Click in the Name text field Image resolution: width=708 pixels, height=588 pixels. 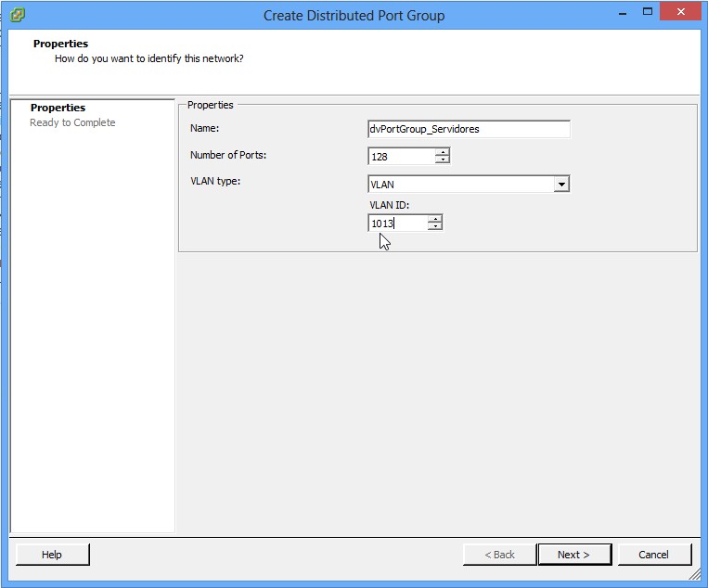(x=469, y=130)
